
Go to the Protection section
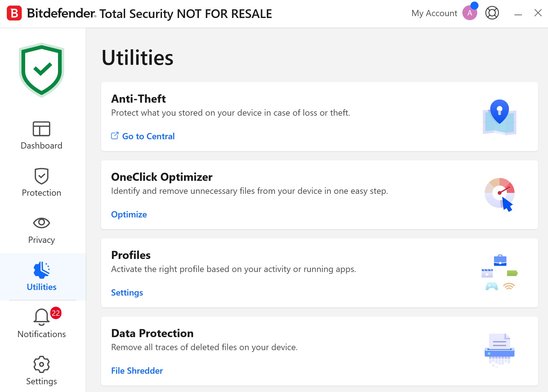(x=42, y=183)
